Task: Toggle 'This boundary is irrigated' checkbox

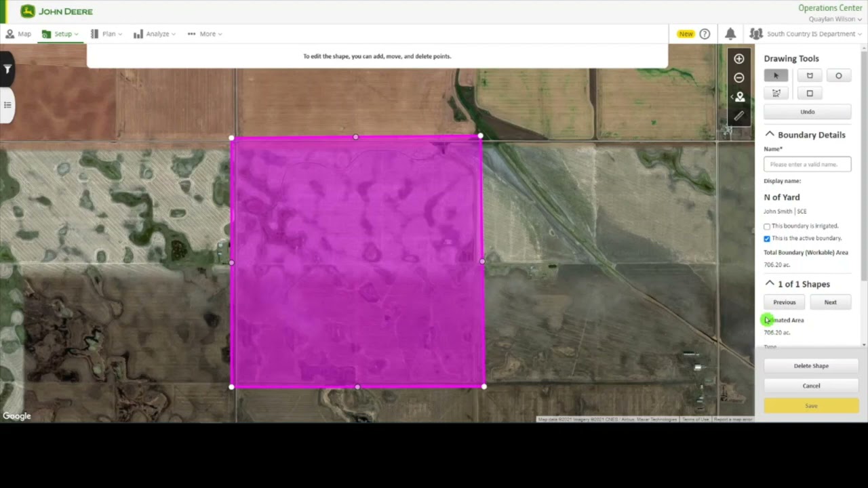Action: point(767,226)
